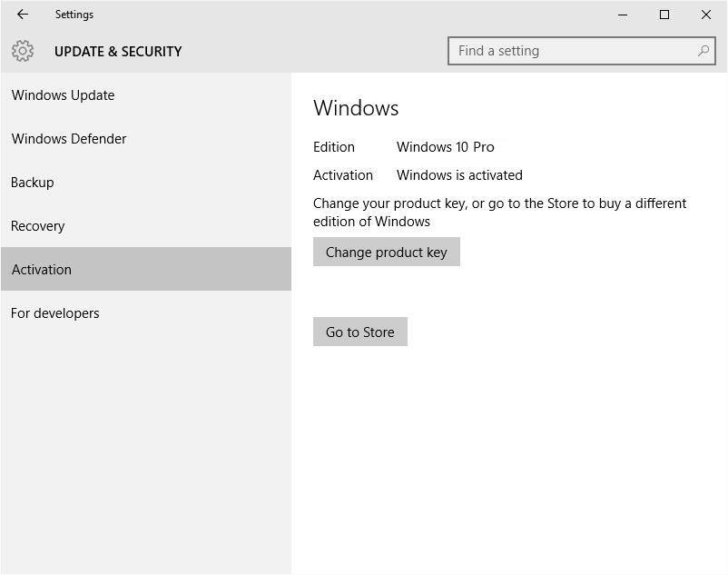728x575 pixels.
Task: Select the Activation section
Action: pos(41,270)
